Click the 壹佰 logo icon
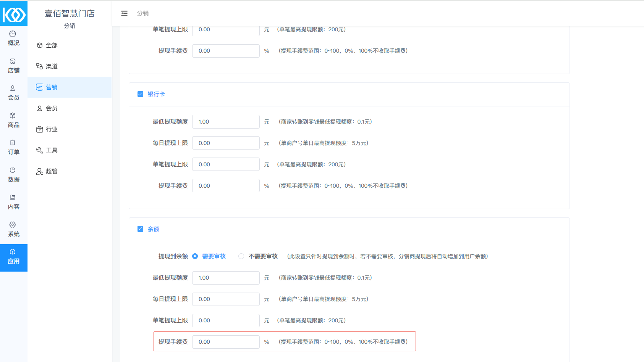Screen dimensions: 644x362 pos(14,14)
